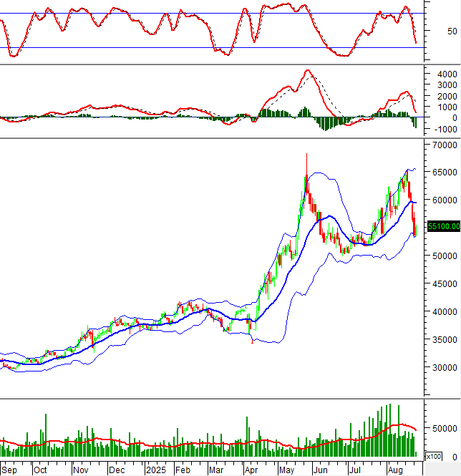
Task: Click the 60000 price axis value
Action: tap(445, 200)
